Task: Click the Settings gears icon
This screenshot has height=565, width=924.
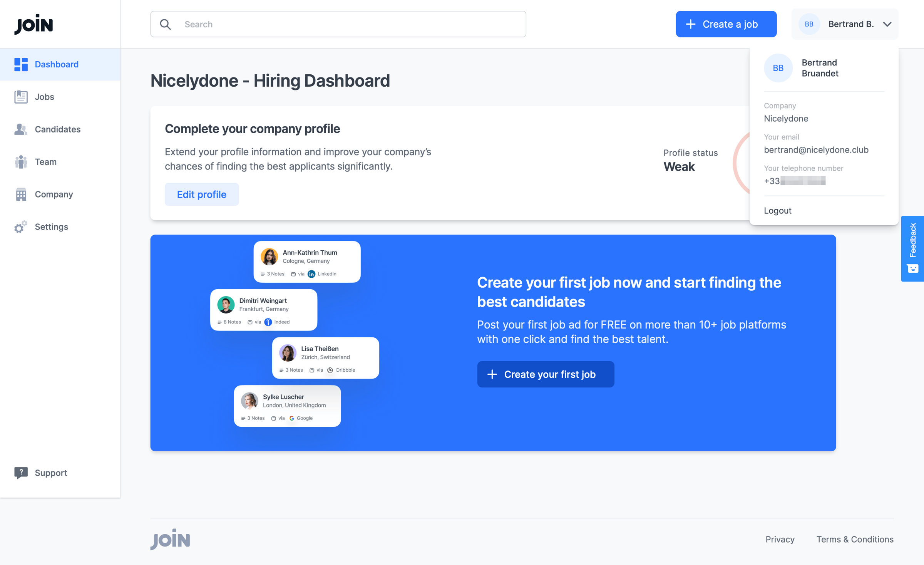Action: pyautogui.click(x=21, y=227)
